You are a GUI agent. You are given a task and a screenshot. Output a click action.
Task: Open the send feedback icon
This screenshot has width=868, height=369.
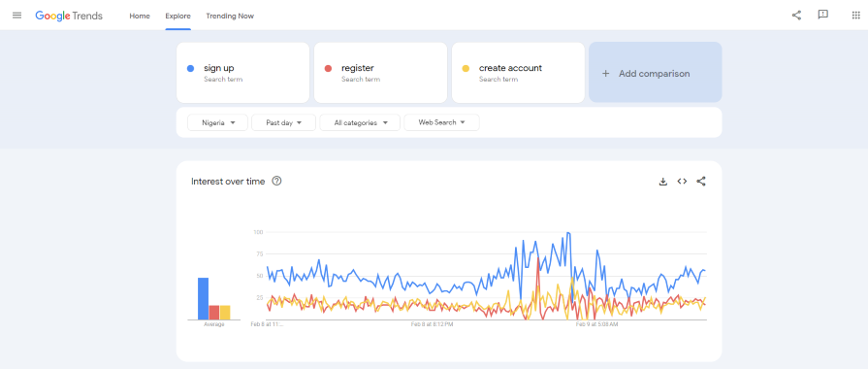[823, 15]
